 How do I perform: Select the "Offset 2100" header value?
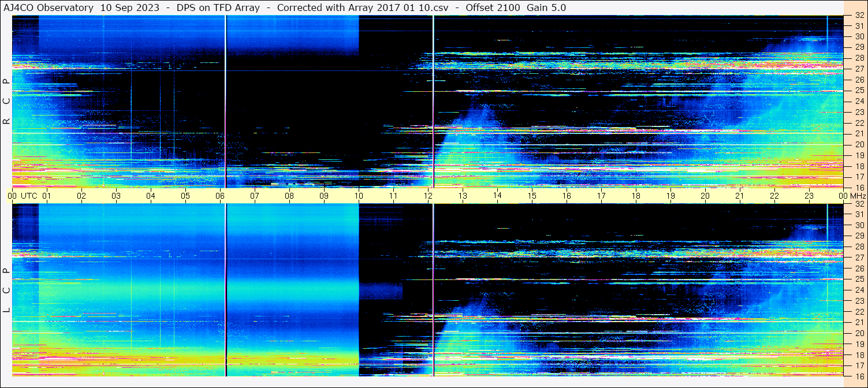tap(493, 8)
